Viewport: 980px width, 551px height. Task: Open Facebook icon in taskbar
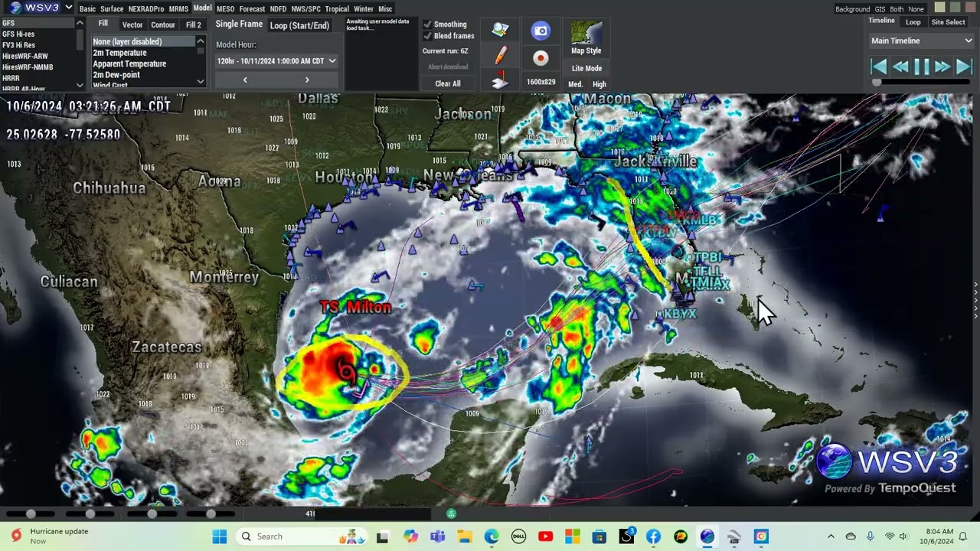point(653,536)
